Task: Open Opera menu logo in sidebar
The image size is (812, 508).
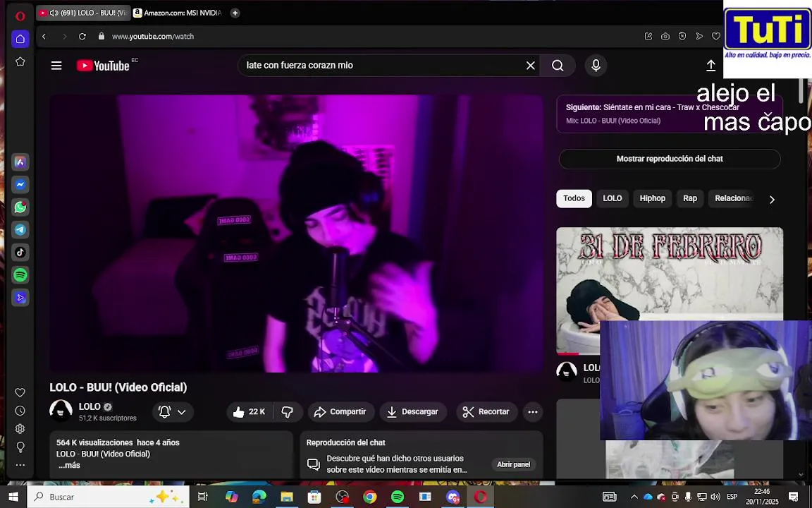Action: point(20,16)
